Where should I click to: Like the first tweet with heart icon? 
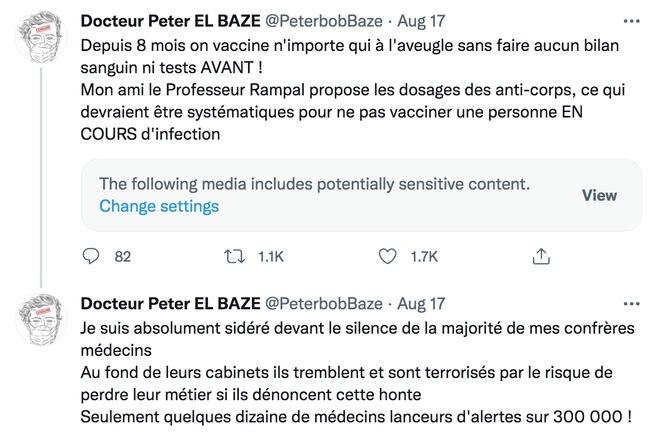point(387,256)
